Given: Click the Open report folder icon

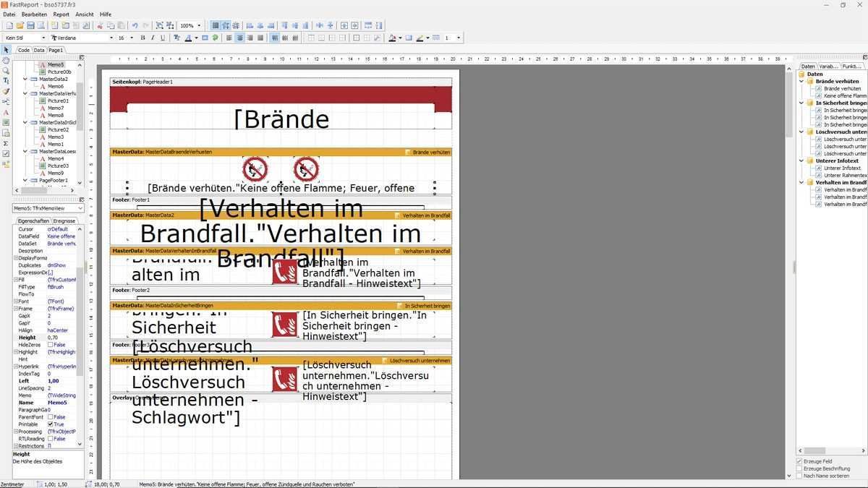Looking at the screenshot, I should (20, 25).
